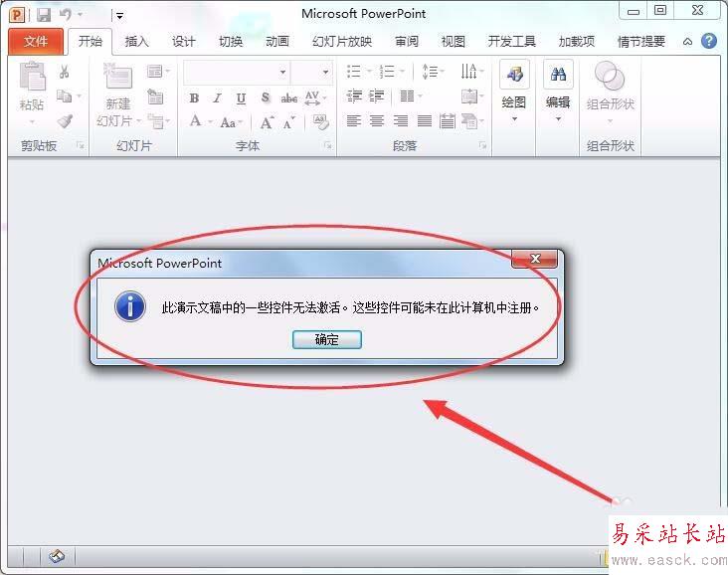The image size is (728, 575).
Task: Expand the Clipboard (剪贴板) dialog launcher
Action: tap(81, 146)
